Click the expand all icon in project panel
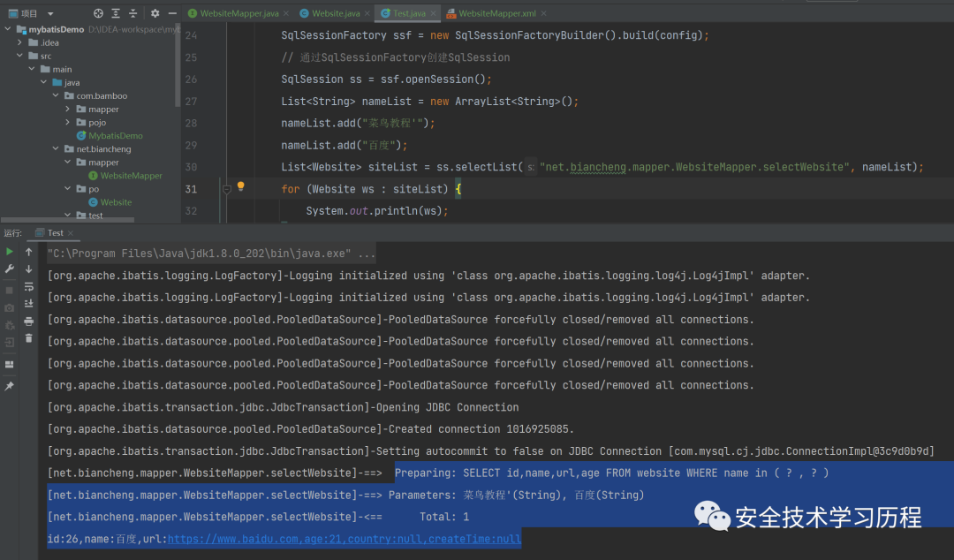Image resolution: width=954 pixels, height=560 pixels. (116, 12)
